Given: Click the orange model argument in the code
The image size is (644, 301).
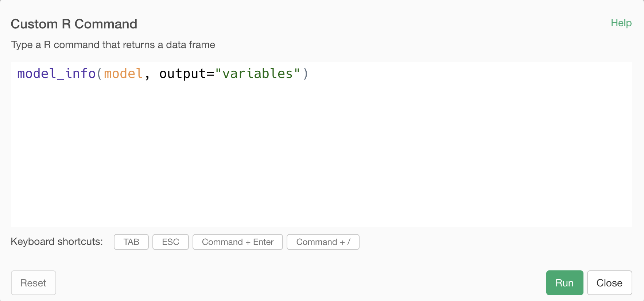Looking at the screenshot, I should (x=123, y=74).
